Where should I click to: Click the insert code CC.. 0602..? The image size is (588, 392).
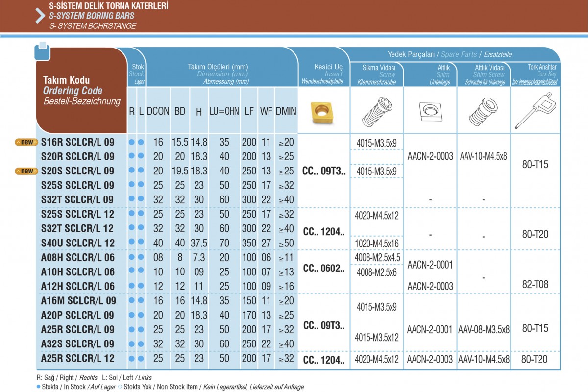click(324, 269)
